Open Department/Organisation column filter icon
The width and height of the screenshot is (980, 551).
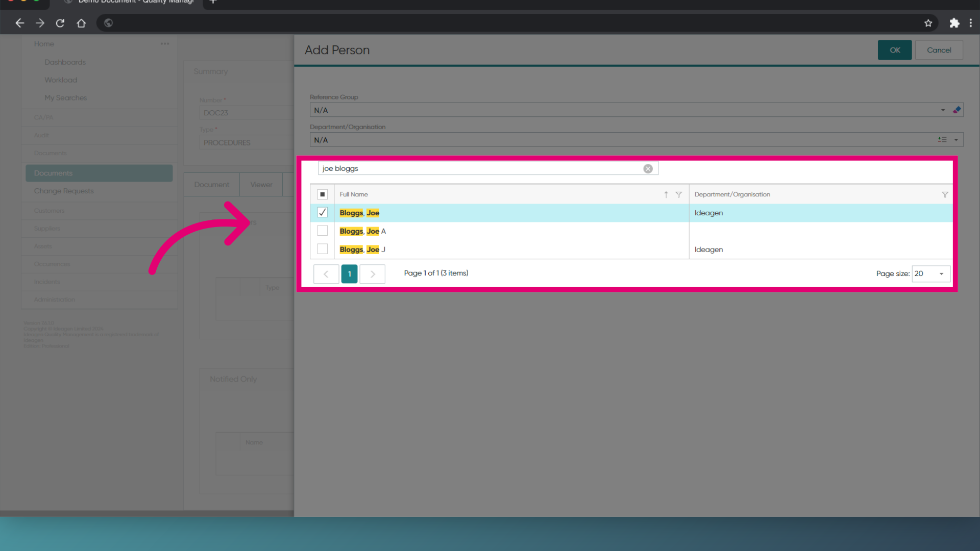(x=945, y=194)
